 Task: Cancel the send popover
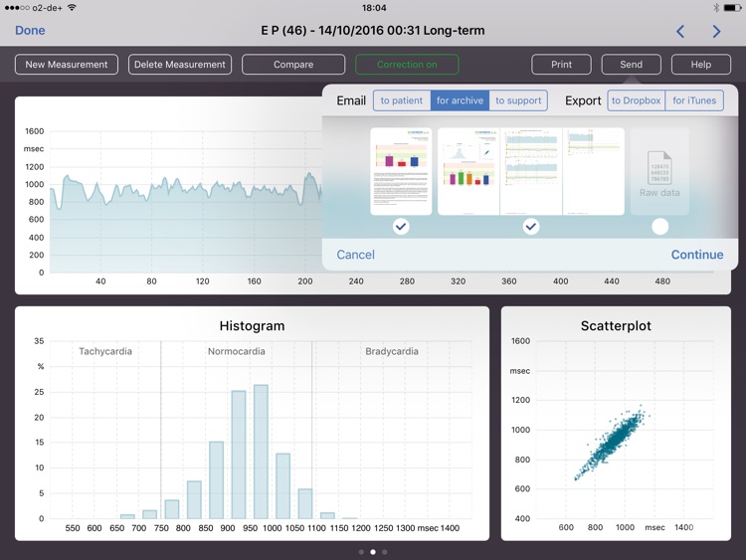point(355,255)
